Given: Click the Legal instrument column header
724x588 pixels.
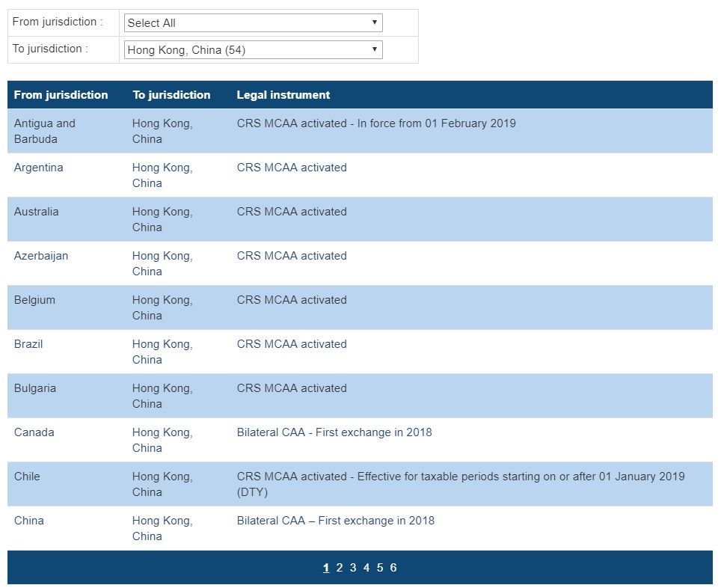Looking at the screenshot, I should click(283, 95).
